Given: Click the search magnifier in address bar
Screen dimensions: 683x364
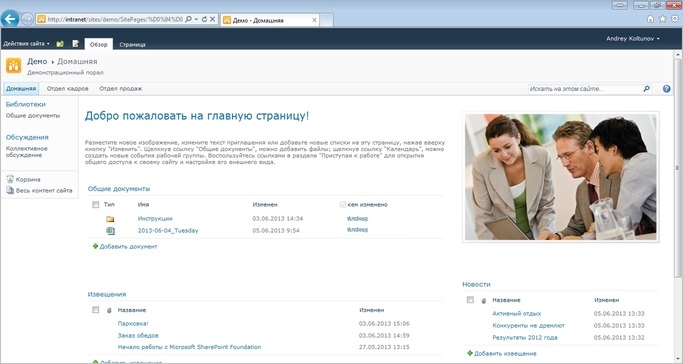Looking at the screenshot, I should click(x=189, y=19).
